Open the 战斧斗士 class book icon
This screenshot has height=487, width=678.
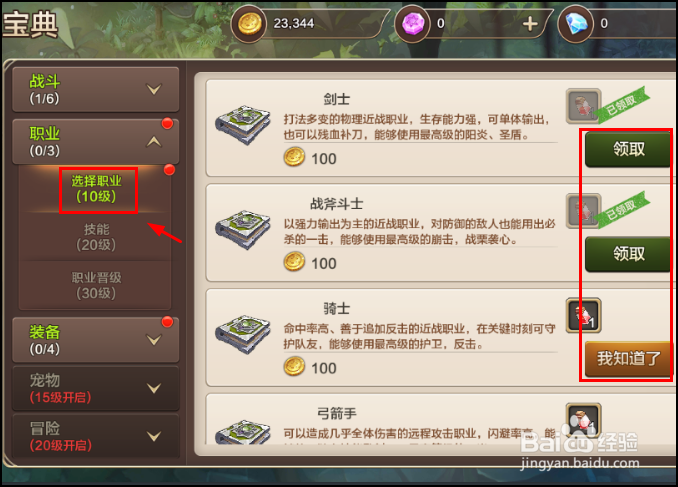(x=243, y=230)
